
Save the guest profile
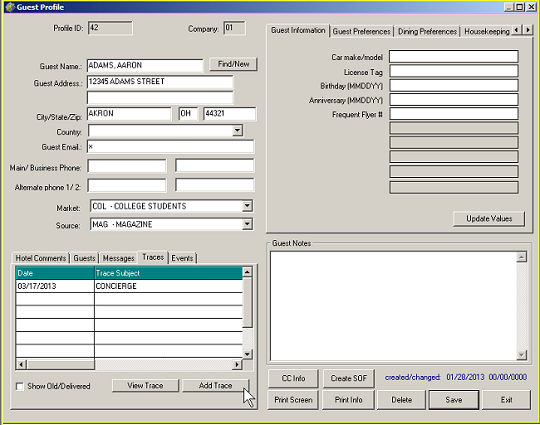454,400
